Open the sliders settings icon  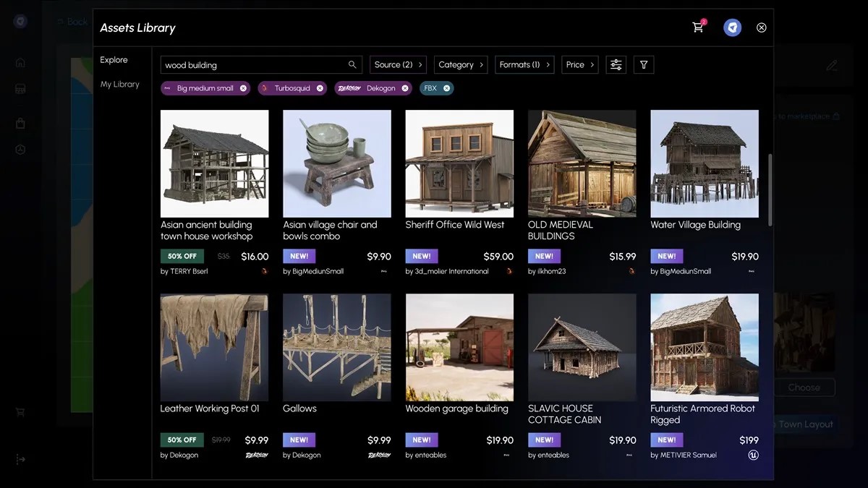click(x=616, y=64)
